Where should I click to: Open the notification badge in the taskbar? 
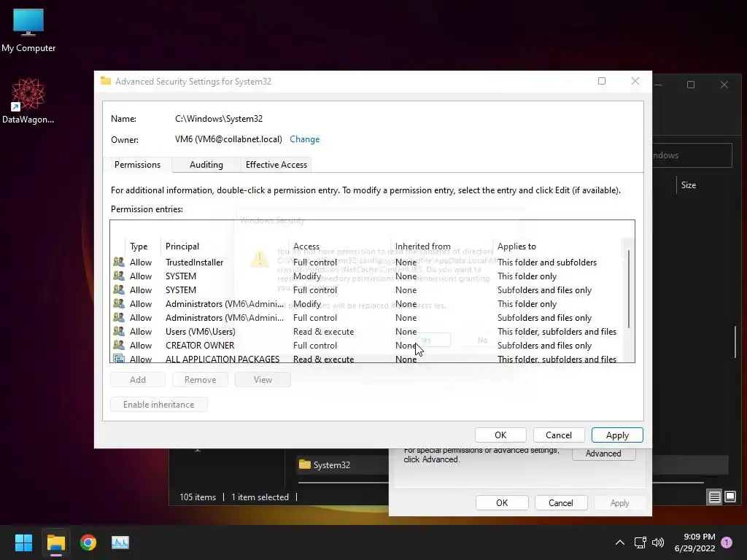[x=727, y=542]
